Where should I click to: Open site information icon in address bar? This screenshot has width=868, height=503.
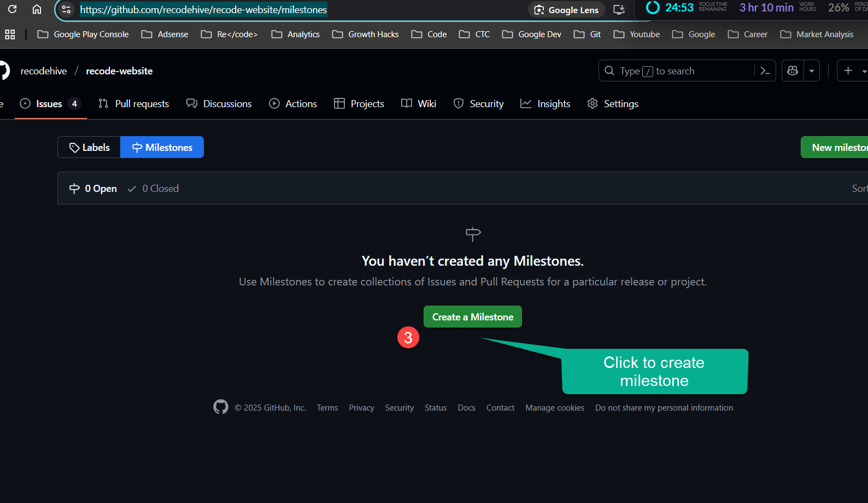click(66, 9)
